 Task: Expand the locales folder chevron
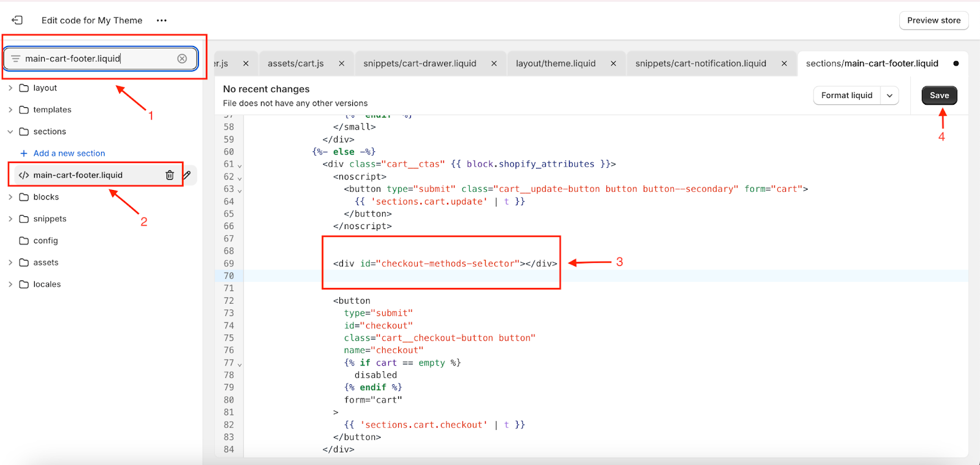point(10,284)
